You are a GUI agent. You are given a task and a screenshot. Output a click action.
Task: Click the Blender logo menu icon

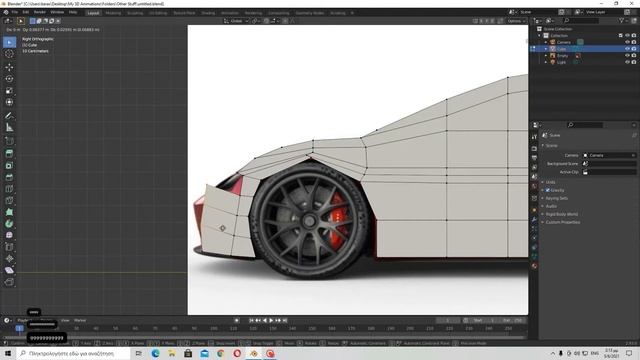pos(6,13)
